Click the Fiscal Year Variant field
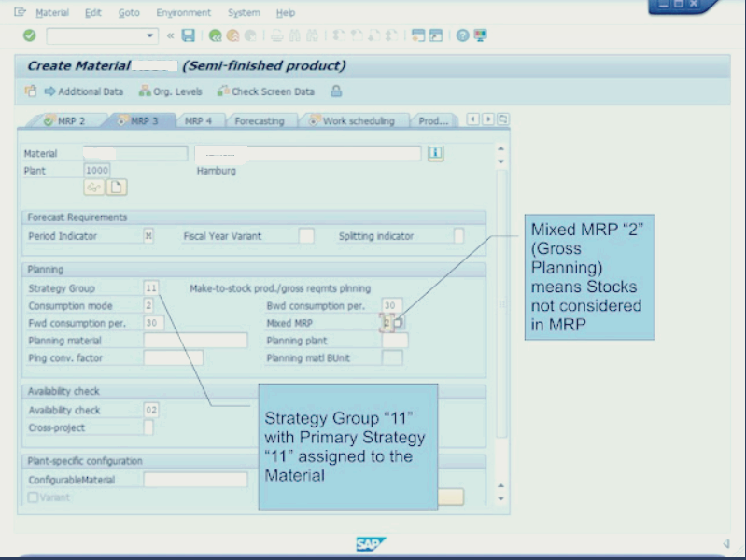The width and height of the screenshot is (746, 560). click(x=306, y=236)
